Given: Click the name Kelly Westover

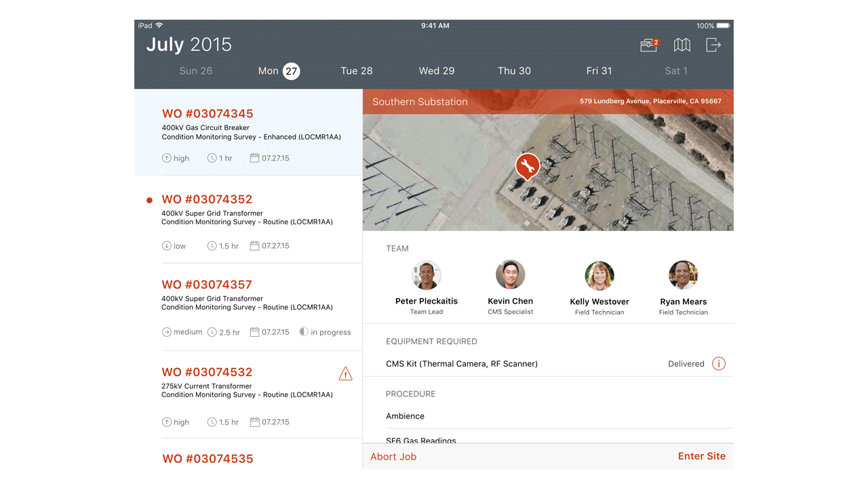Looking at the screenshot, I should point(599,302).
